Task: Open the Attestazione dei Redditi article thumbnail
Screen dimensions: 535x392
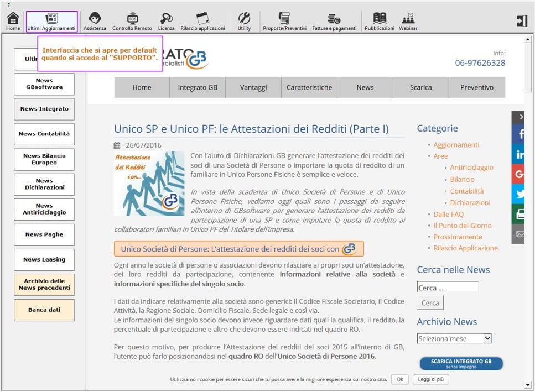Action: (x=149, y=184)
